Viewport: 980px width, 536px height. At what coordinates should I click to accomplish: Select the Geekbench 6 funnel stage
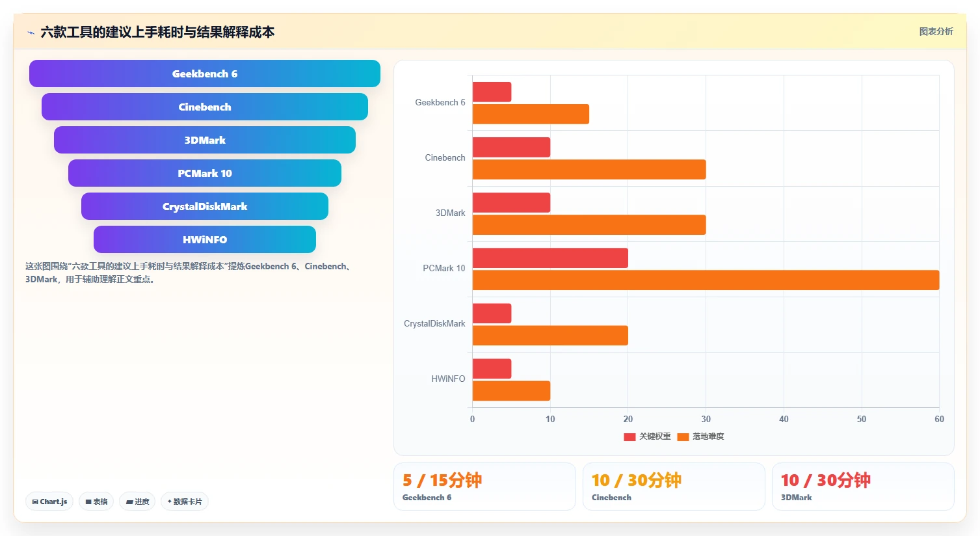(205, 74)
